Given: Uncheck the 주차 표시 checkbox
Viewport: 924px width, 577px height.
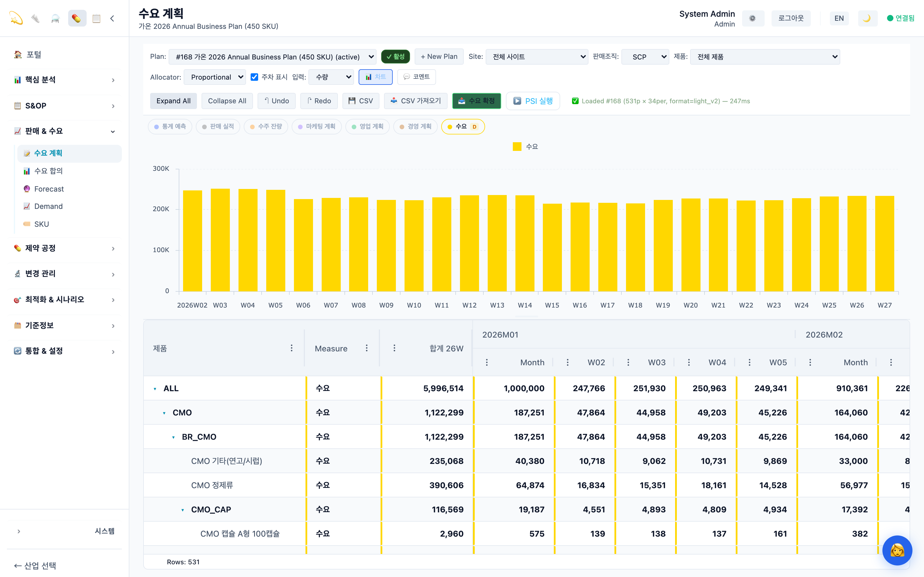Looking at the screenshot, I should click(x=254, y=77).
